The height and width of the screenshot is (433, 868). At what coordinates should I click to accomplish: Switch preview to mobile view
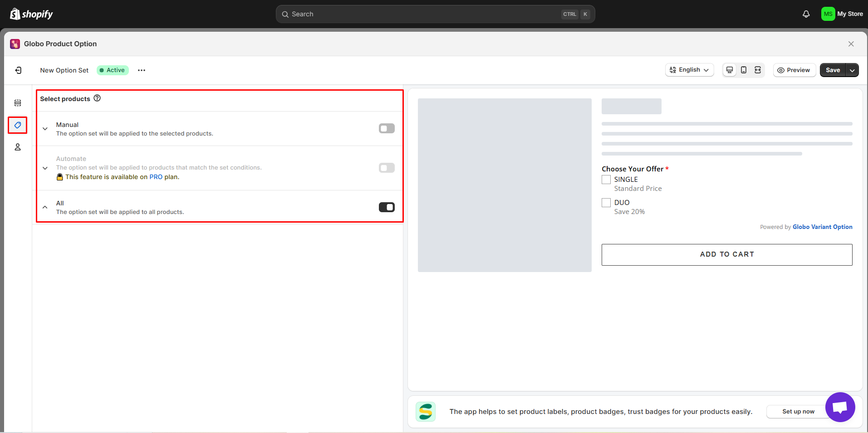743,70
